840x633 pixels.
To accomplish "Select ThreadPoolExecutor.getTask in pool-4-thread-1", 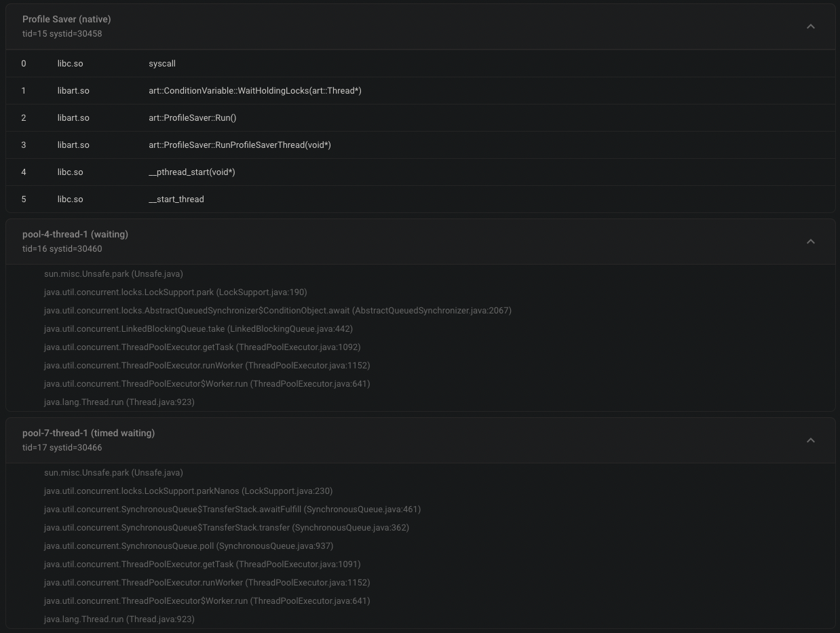I will pos(202,347).
